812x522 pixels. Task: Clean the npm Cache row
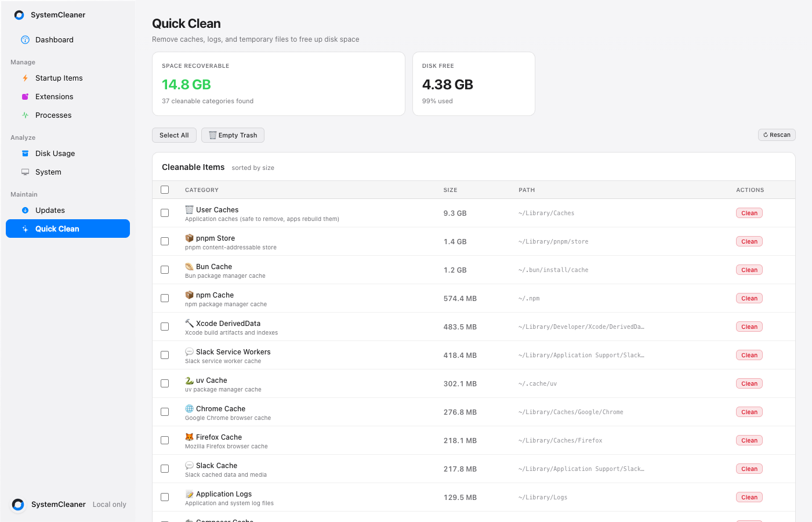[x=749, y=298]
